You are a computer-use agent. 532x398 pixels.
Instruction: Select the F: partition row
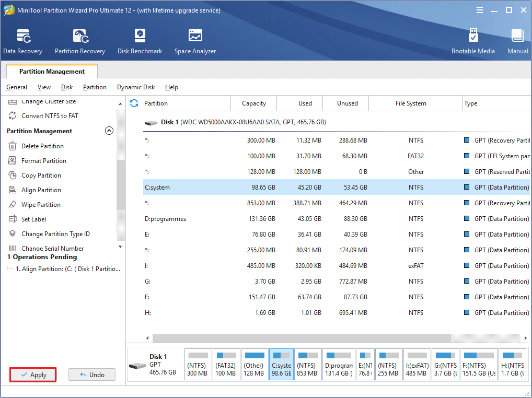pyautogui.click(x=336, y=297)
